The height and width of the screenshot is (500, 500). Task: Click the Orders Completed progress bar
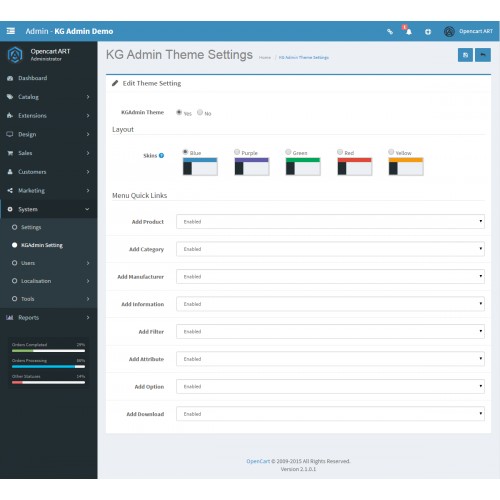tap(48, 351)
